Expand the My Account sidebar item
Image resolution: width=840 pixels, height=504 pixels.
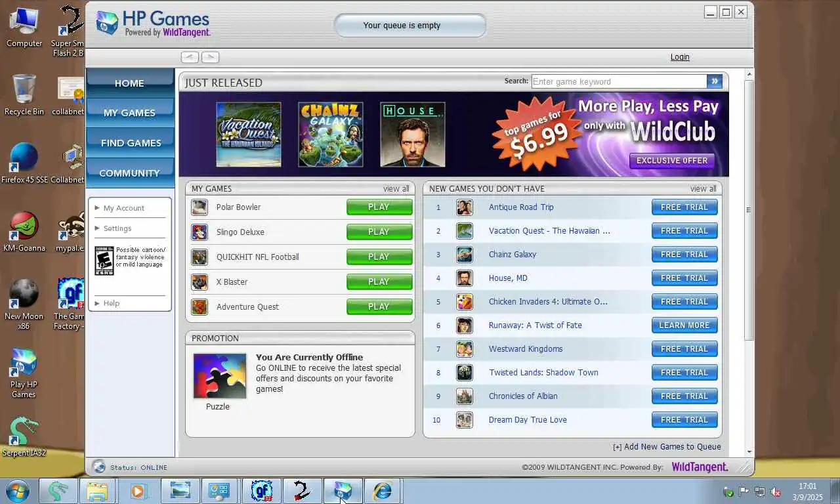[124, 208]
